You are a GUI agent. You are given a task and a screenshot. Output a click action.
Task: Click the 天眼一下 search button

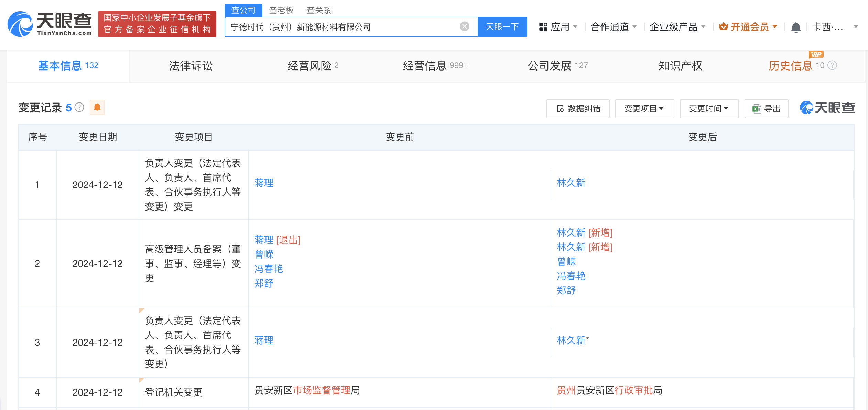tap(502, 27)
